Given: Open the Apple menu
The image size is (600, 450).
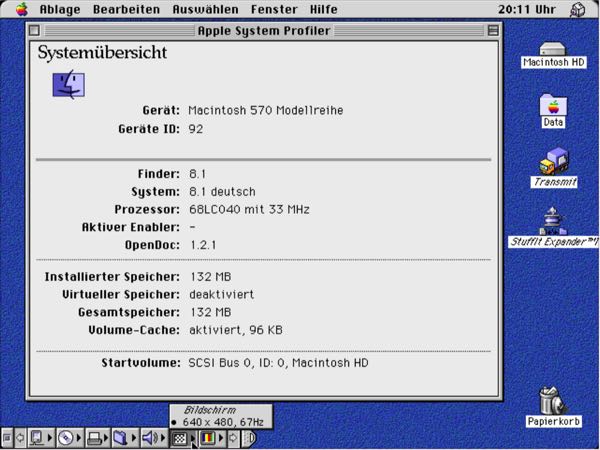Looking at the screenshot, I should tap(22, 9).
